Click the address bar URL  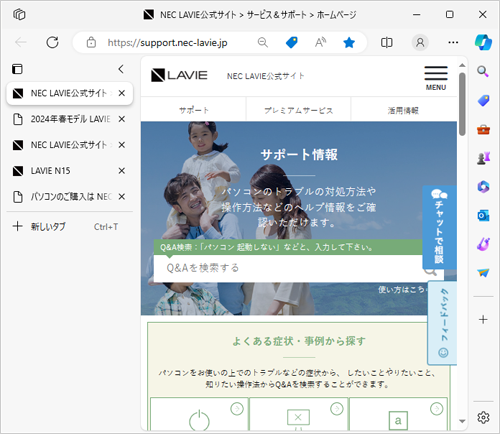pos(167,43)
